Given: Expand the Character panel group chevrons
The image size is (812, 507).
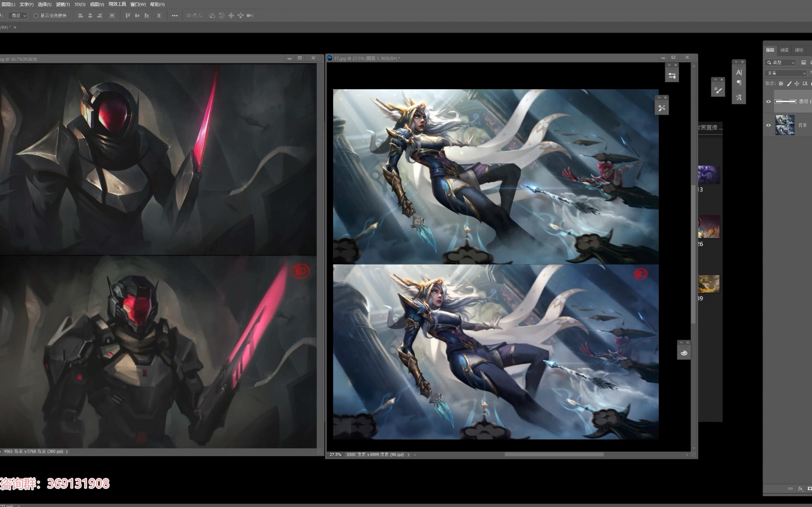Looking at the screenshot, I should point(737,62).
